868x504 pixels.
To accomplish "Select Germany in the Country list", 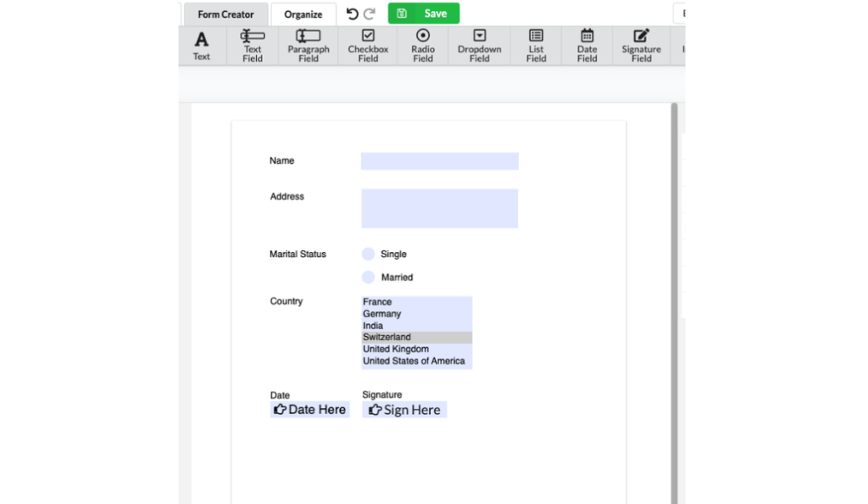I will pyautogui.click(x=381, y=313).
